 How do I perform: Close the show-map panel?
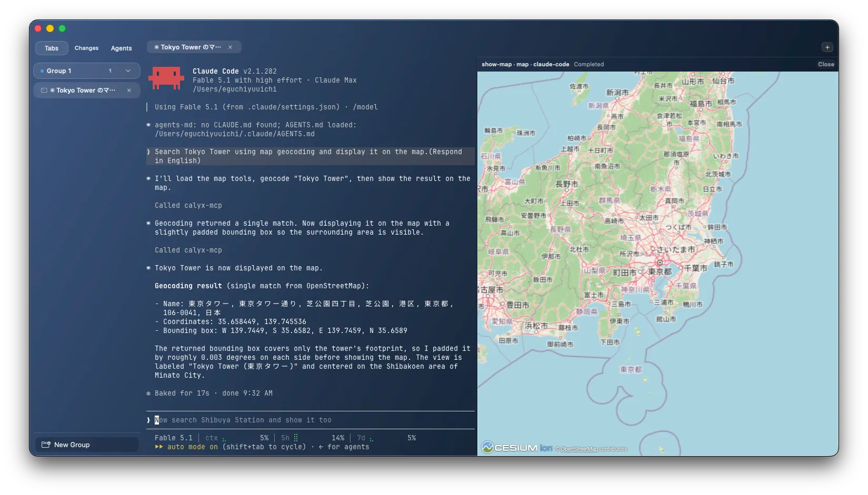[826, 64]
